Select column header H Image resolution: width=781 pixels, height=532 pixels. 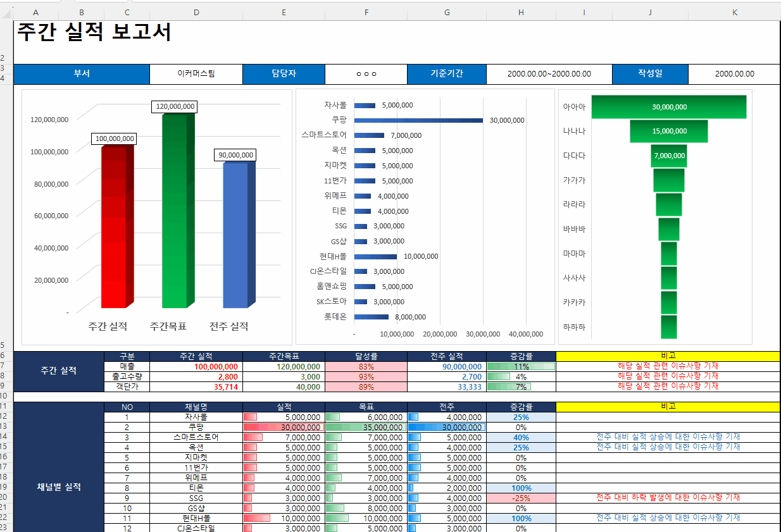(x=521, y=12)
